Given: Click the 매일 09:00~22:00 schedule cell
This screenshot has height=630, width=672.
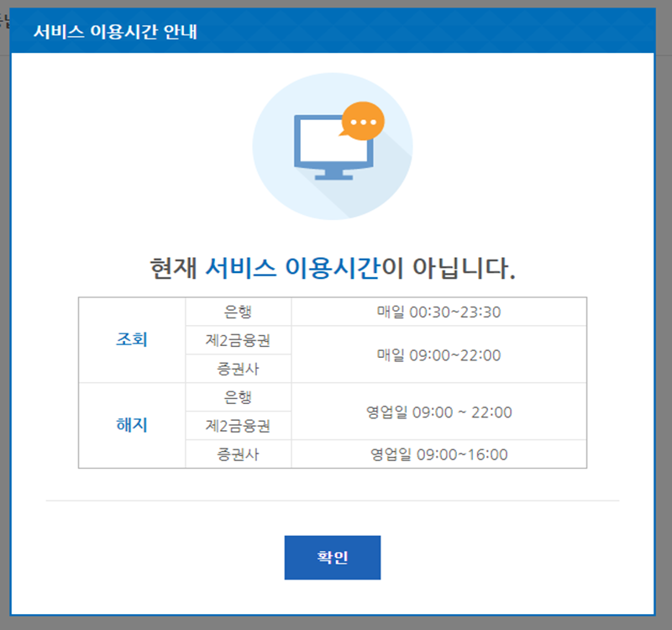Looking at the screenshot, I should (x=436, y=354).
